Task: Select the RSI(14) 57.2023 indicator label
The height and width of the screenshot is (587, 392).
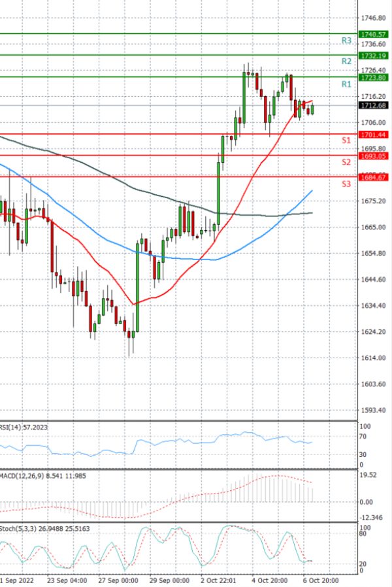Action: pyautogui.click(x=24, y=427)
